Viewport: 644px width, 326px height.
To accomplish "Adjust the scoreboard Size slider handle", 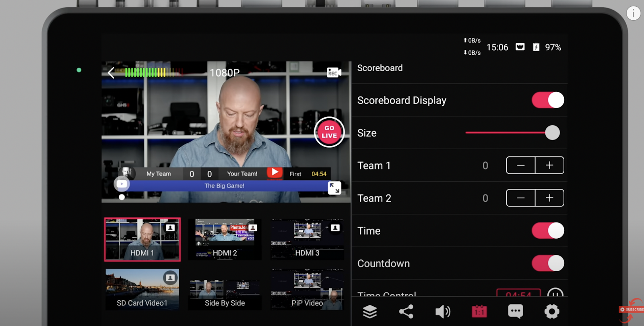I will pos(552,133).
